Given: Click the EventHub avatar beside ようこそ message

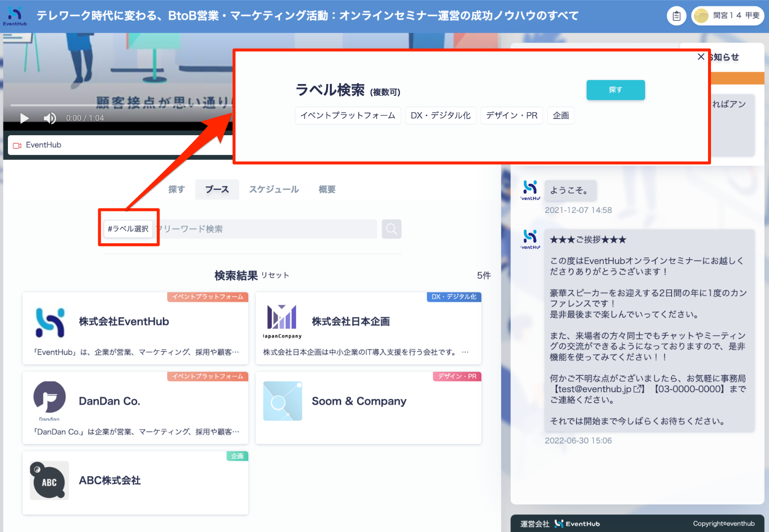Looking at the screenshot, I should [x=530, y=190].
